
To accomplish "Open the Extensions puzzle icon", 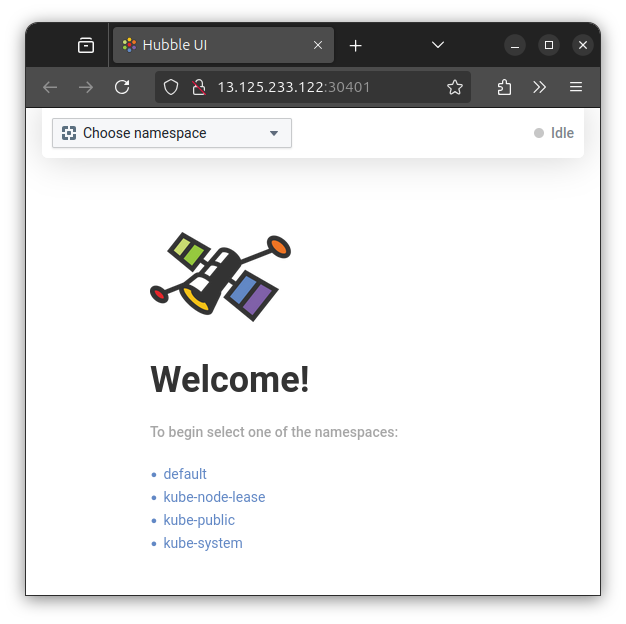I will click(504, 87).
